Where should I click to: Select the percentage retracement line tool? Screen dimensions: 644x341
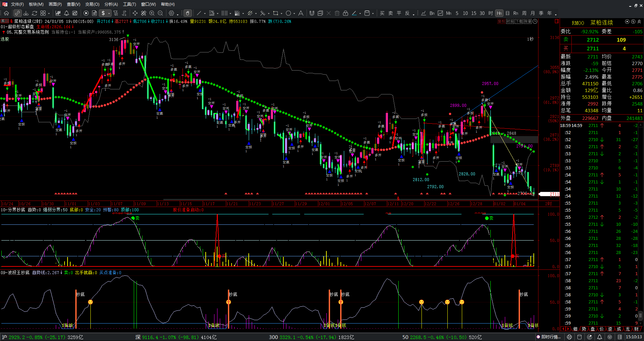211,13
